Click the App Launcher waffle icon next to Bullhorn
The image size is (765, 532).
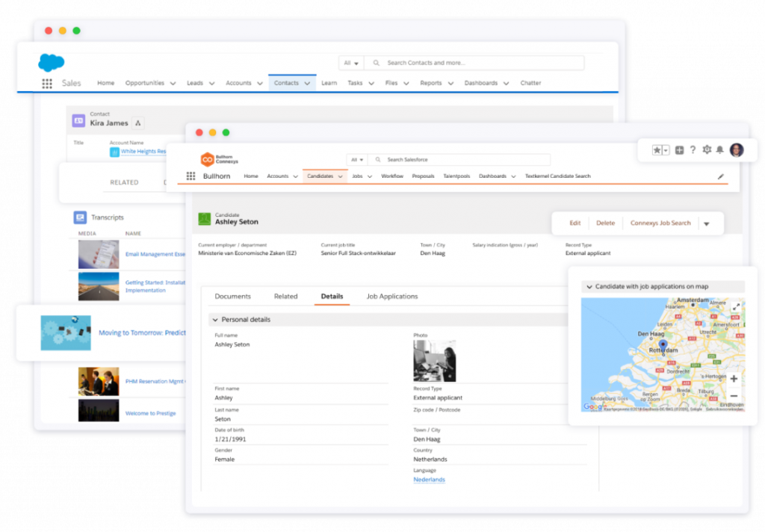(x=193, y=176)
